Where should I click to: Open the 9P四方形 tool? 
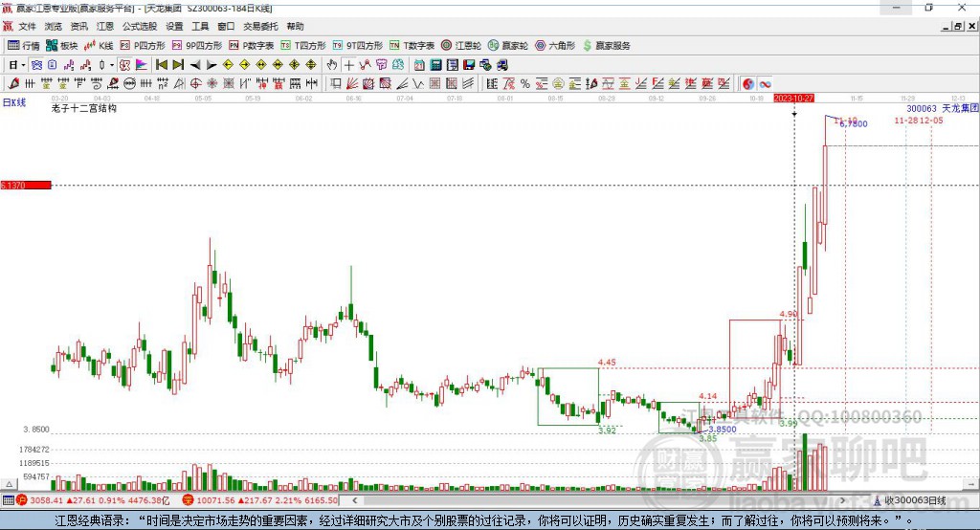click(x=197, y=46)
